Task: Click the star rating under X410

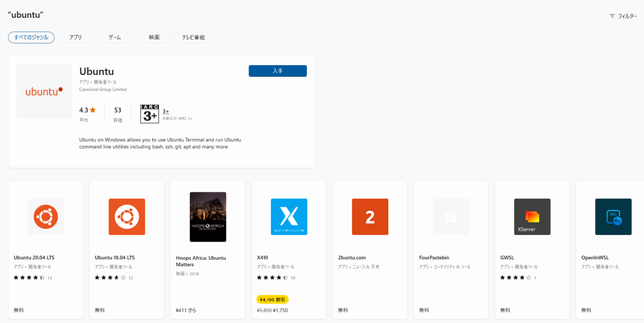Action: [273, 277]
